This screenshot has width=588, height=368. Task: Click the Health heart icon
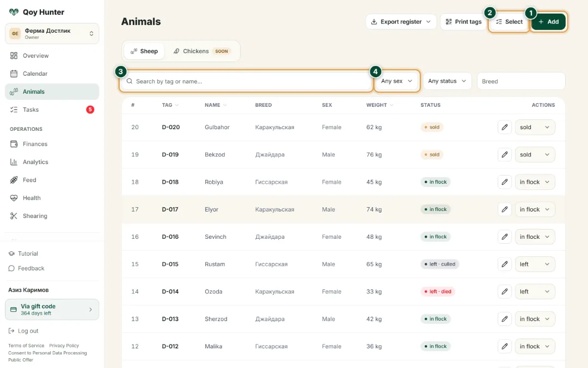[14, 198]
